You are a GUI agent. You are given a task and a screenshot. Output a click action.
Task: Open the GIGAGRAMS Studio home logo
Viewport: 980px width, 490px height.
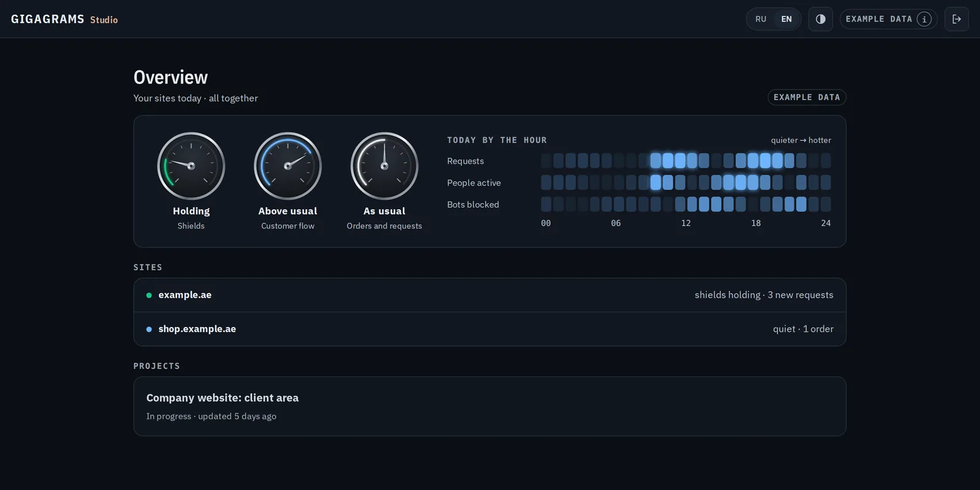(64, 20)
